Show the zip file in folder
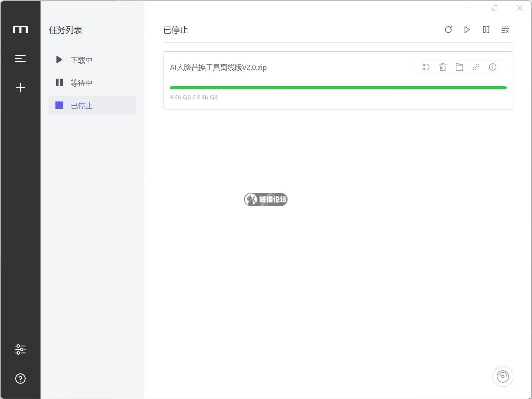The image size is (532, 399). click(x=459, y=67)
